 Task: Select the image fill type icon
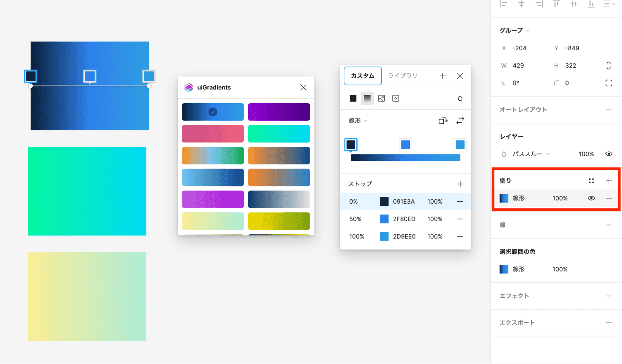(381, 98)
